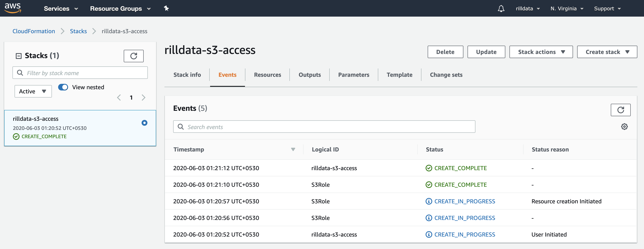Click the next page arrow in Stacks

143,97
